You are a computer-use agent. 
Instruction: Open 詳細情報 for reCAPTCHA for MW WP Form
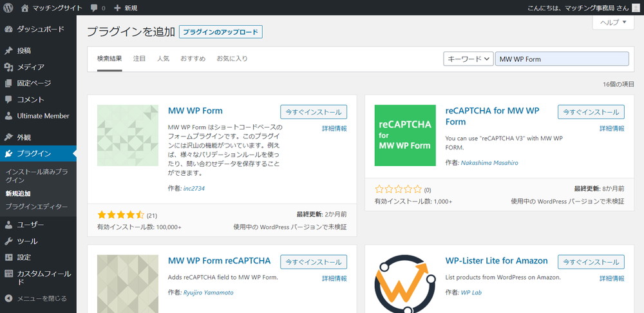612,128
